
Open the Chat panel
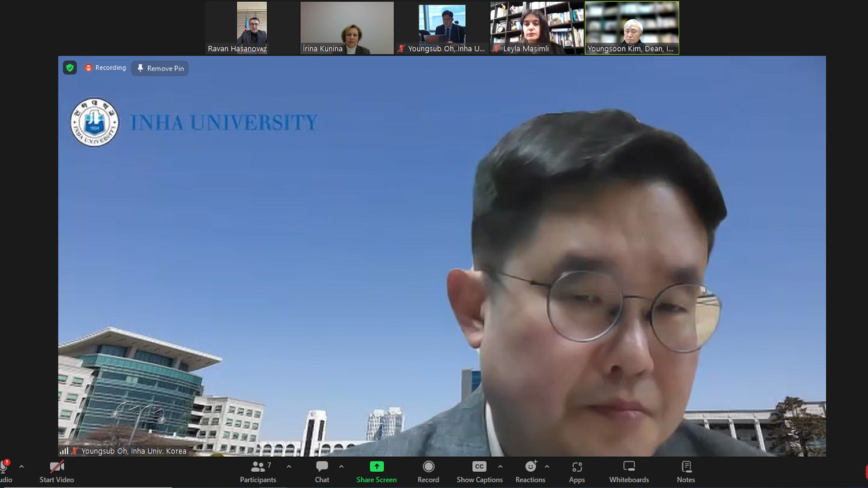coord(322,471)
